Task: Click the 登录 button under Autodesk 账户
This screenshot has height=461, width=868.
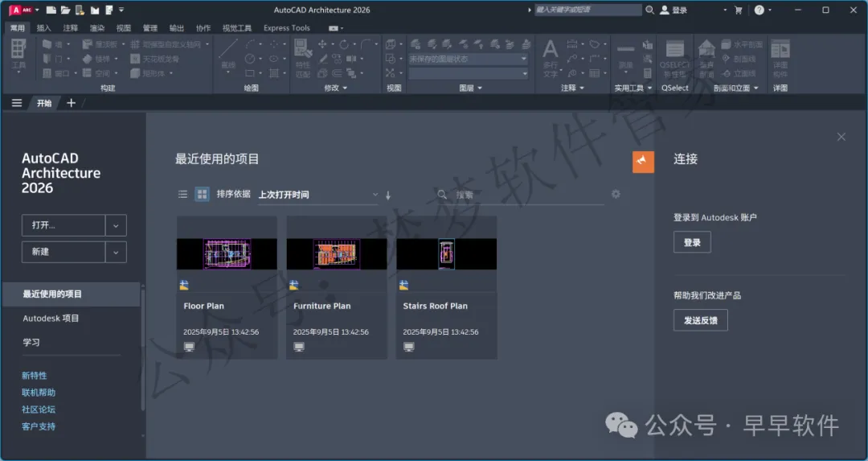Action: (x=692, y=243)
